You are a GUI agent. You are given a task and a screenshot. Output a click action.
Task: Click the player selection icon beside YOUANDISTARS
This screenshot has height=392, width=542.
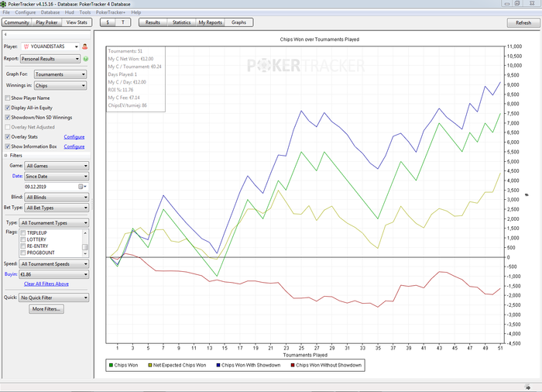84,46
